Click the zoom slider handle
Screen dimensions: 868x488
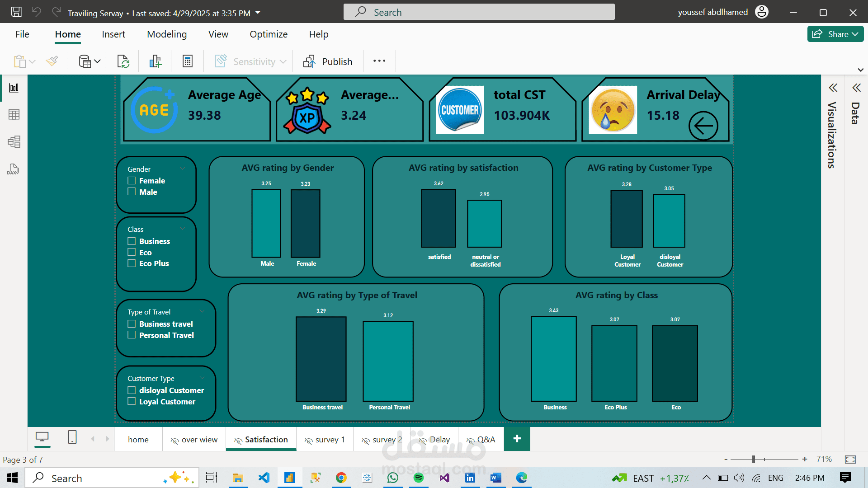[754, 459]
